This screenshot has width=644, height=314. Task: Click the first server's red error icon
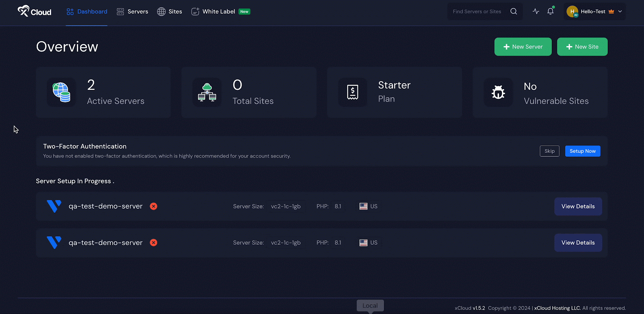pos(153,206)
